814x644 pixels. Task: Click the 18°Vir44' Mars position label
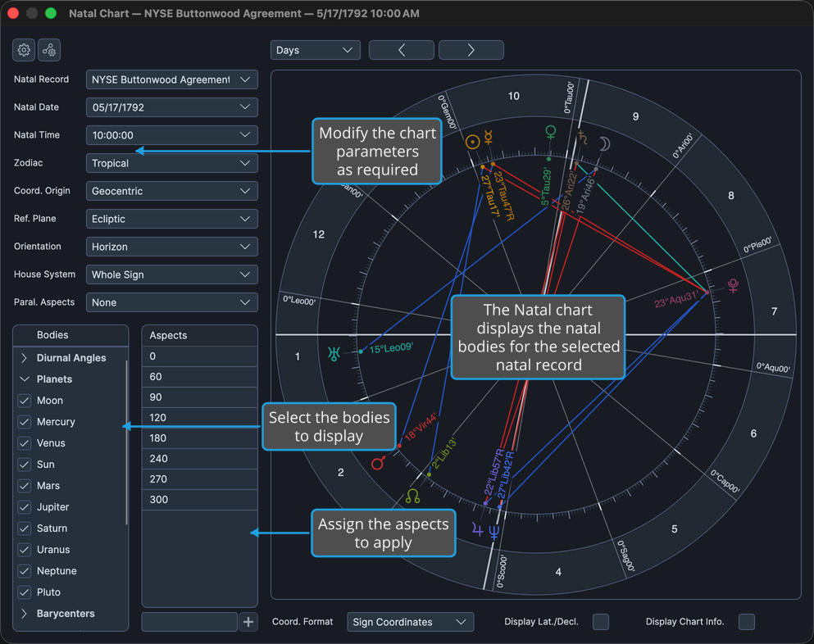tap(421, 427)
